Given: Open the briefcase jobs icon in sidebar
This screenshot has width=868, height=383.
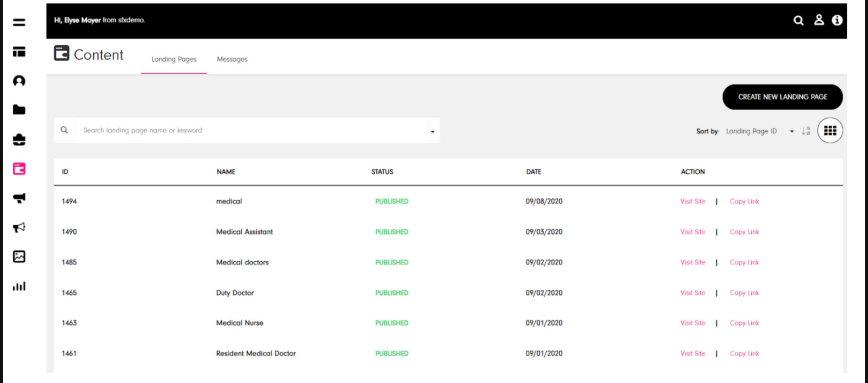Looking at the screenshot, I should [x=19, y=140].
